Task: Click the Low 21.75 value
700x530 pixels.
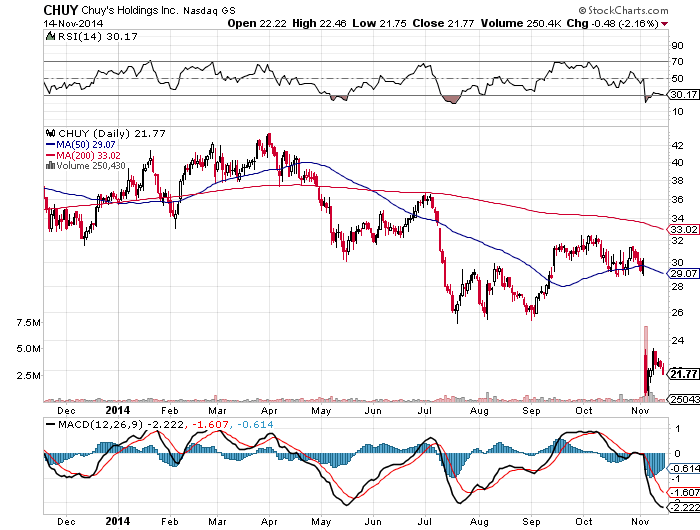Action: click(379, 23)
